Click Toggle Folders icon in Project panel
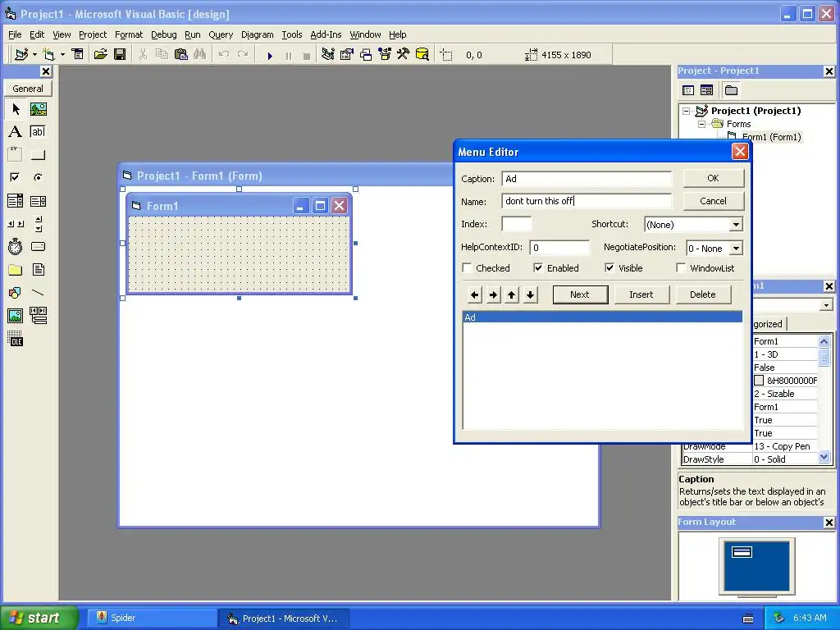The image size is (840, 630). [x=731, y=90]
